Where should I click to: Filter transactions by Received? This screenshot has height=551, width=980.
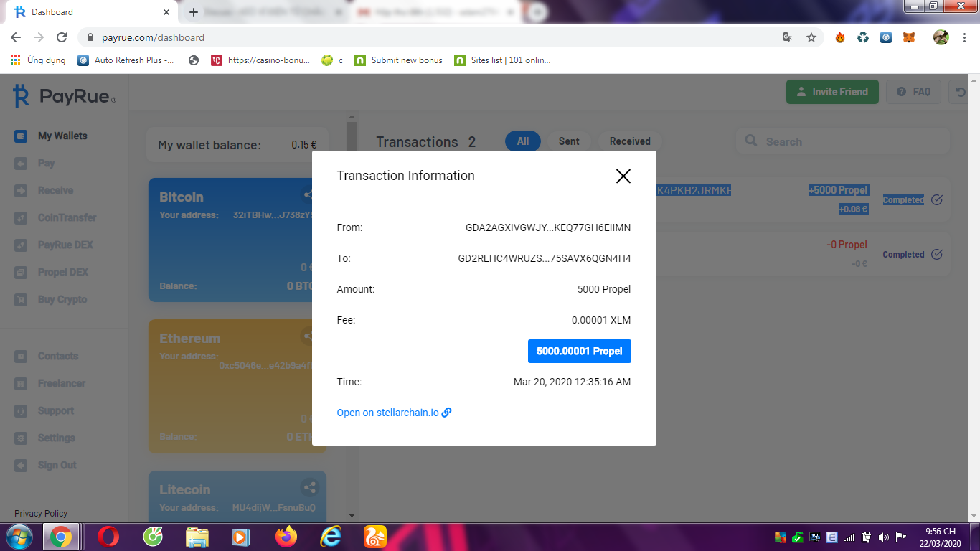click(x=630, y=141)
